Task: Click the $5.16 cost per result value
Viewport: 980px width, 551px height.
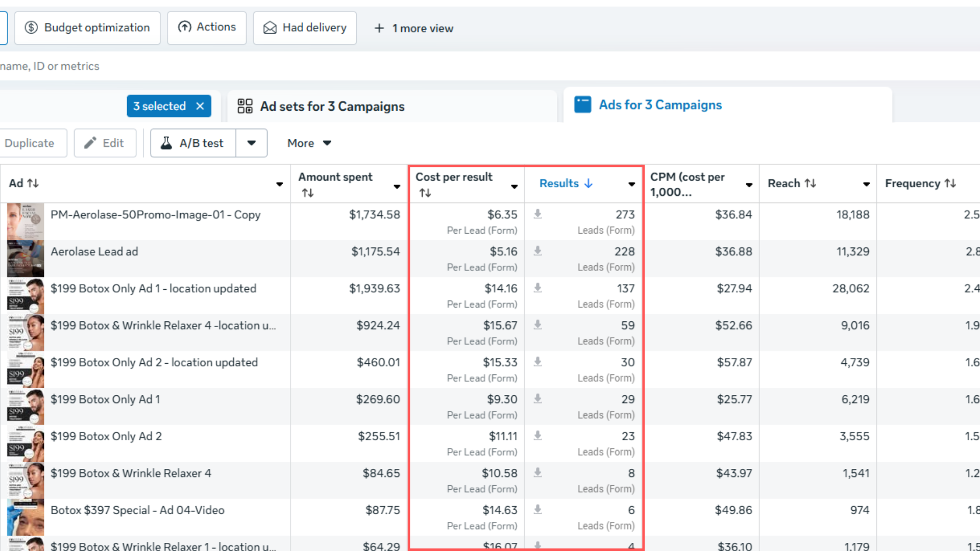Action: pos(504,252)
